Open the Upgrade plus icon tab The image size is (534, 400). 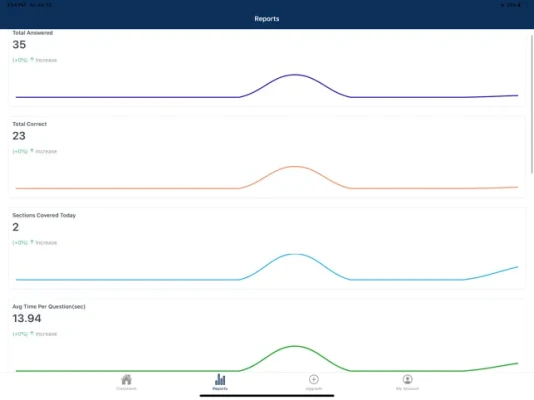coord(314,382)
